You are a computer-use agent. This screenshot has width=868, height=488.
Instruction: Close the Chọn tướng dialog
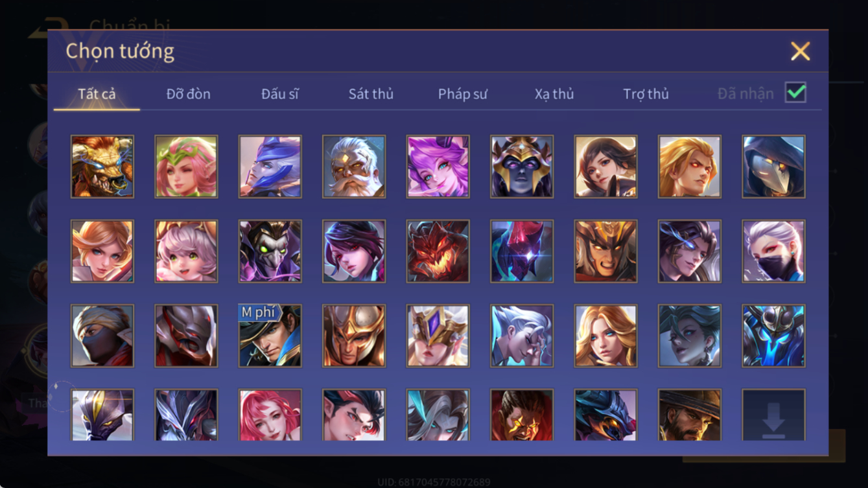click(800, 51)
